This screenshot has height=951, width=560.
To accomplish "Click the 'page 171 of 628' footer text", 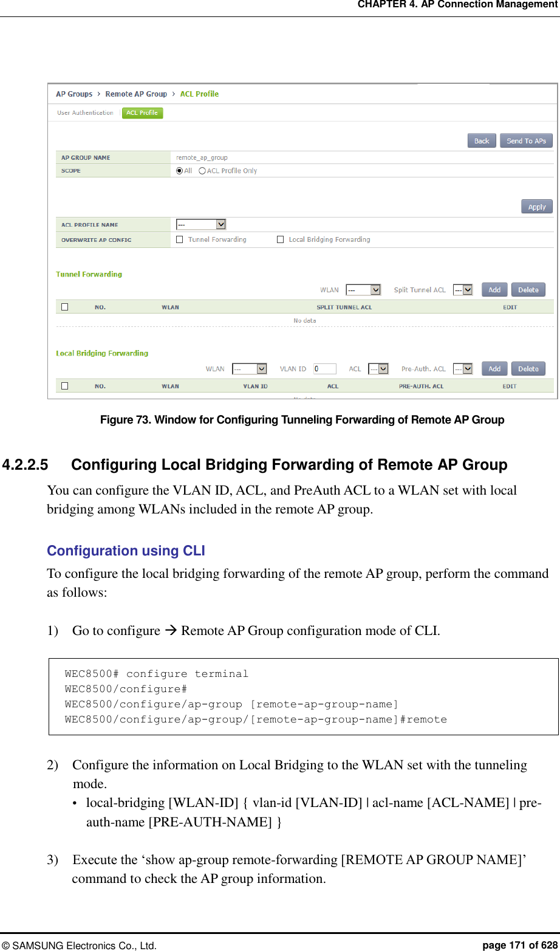I will pyautogui.click(x=520, y=946).
